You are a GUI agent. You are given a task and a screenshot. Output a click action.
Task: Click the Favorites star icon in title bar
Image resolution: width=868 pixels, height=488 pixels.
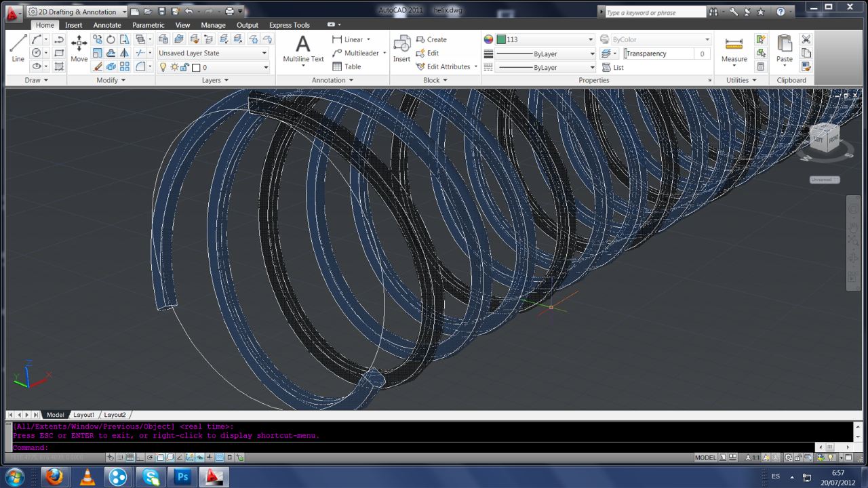coord(761,12)
